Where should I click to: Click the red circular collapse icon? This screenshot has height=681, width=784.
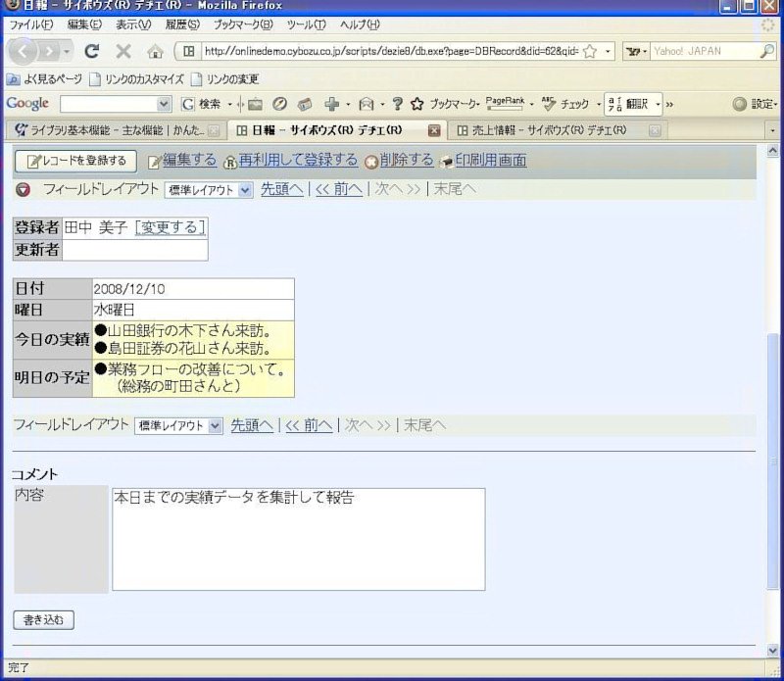coord(23,189)
